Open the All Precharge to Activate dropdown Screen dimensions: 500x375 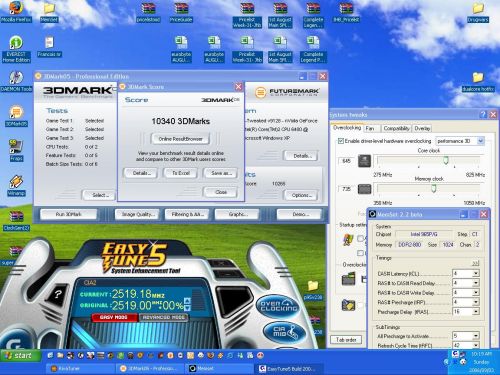476,336
